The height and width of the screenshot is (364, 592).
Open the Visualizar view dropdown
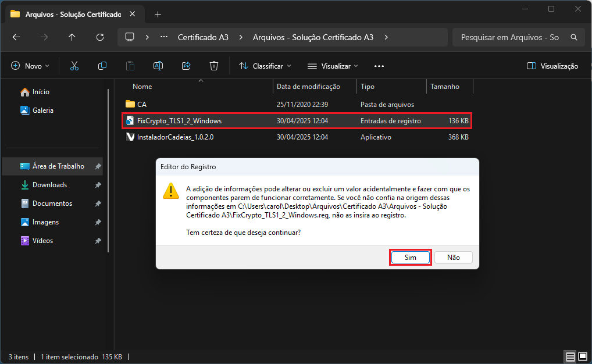point(333,66)
